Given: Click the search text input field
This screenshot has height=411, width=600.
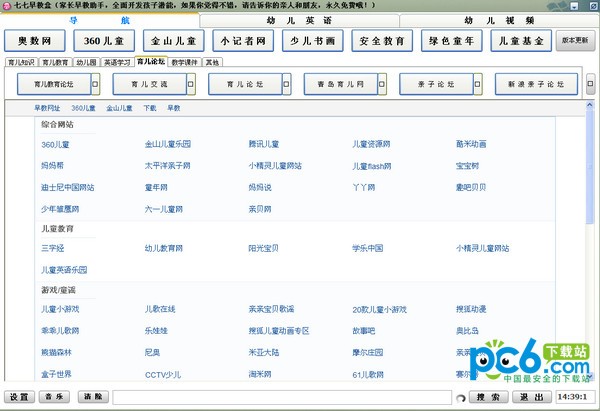Looking at the screenshot, I should (282, 397).
